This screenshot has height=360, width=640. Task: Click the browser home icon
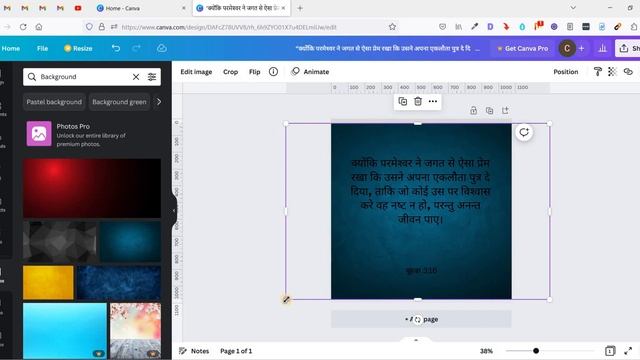(39, 27)
